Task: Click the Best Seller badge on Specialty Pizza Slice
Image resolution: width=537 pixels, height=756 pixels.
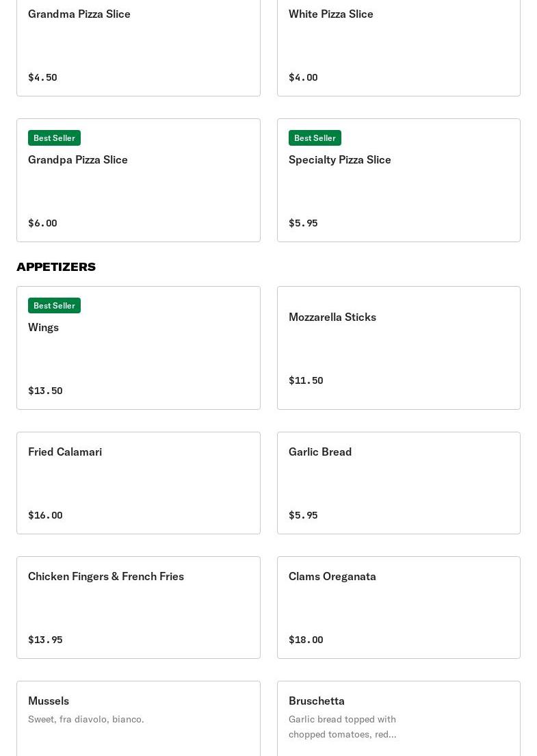Action: [315, 138]
